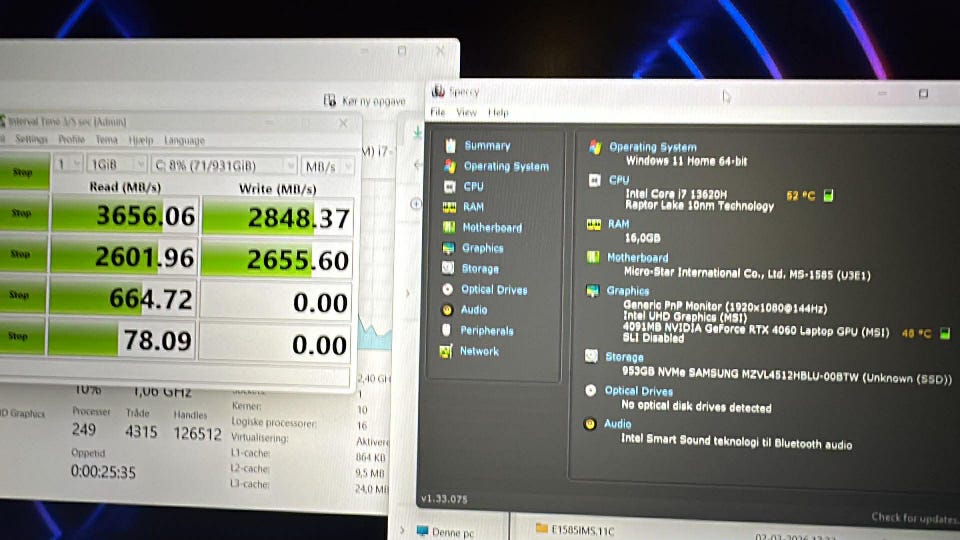Click the GPU temperature indicator icon next to 48 °C
Viewport: 960px width, 540px height.
tap(945, 334)
